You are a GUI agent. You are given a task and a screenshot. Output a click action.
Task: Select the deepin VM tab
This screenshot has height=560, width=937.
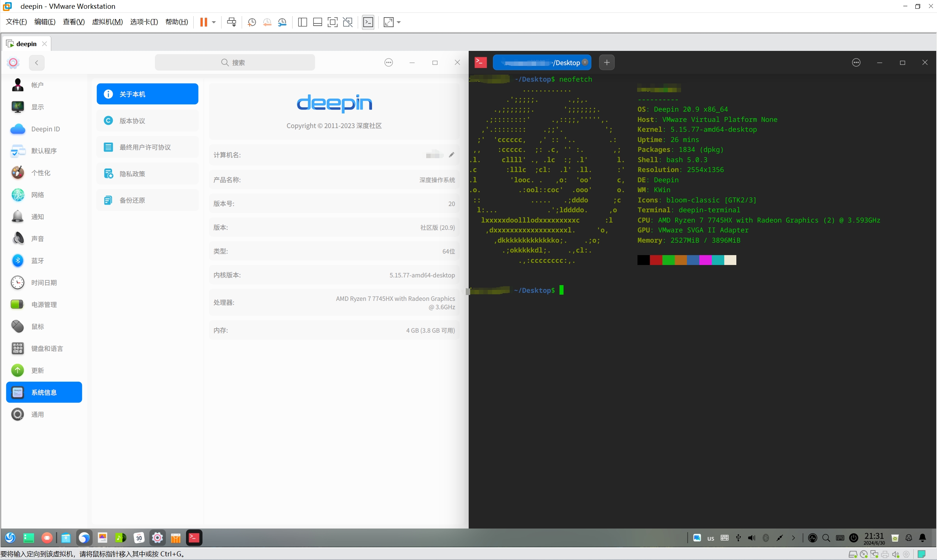click(x=26, y=44)
